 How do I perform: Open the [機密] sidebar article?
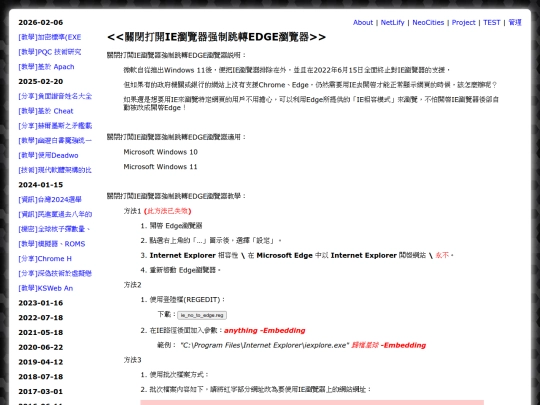[54, 229]
